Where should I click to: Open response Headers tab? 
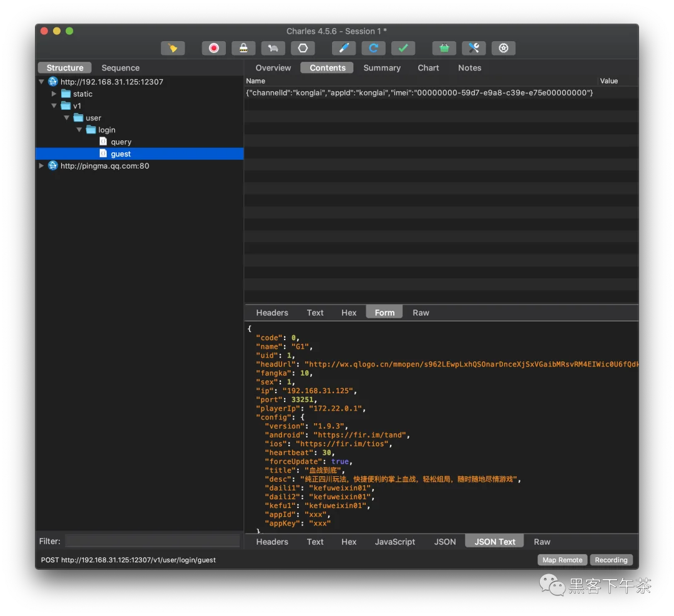[x=272, y=542]
